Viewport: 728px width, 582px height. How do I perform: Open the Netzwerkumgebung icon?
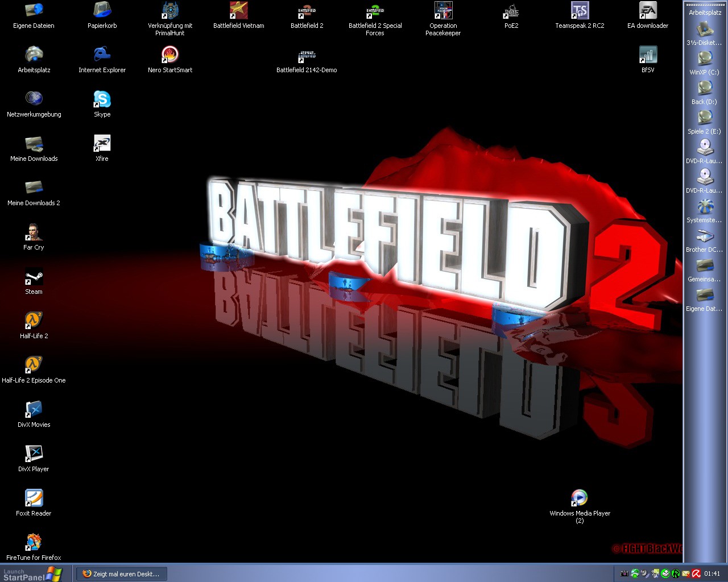[x=34, y=99]
